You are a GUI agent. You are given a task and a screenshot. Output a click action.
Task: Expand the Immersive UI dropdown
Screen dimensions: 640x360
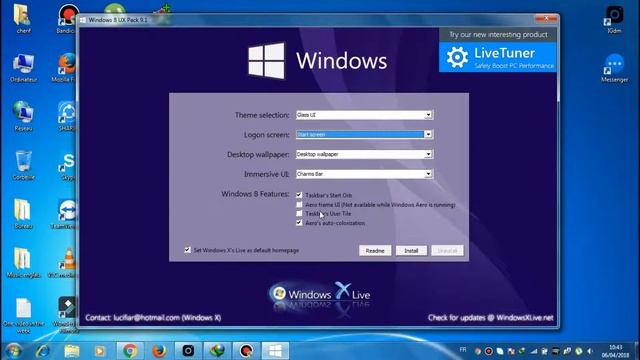coord(364,174)
